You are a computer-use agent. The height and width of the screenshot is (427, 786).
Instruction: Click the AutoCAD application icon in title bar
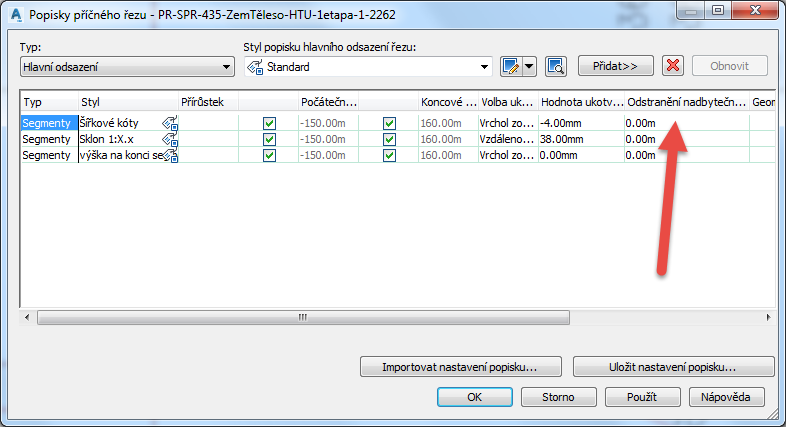tap(15, 13)
